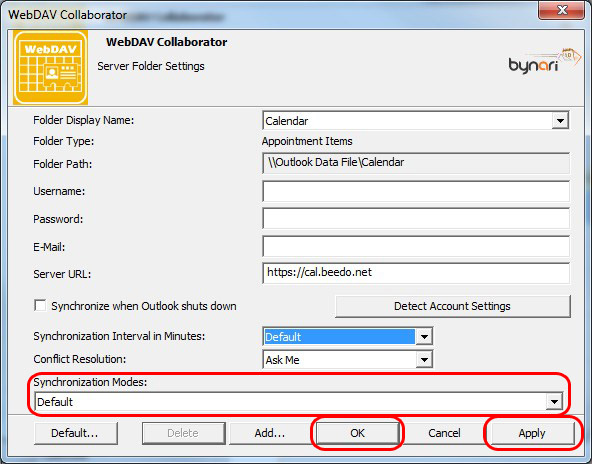Expand the Synchronization Interval dropdown arrow
Image resolution: width=592 pixels, height=464 pixels.
pos(424,336)
